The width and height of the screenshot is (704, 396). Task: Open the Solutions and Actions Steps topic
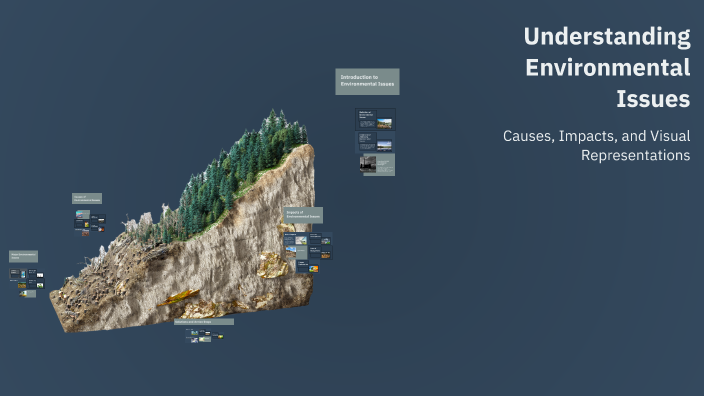click(204, 321)
